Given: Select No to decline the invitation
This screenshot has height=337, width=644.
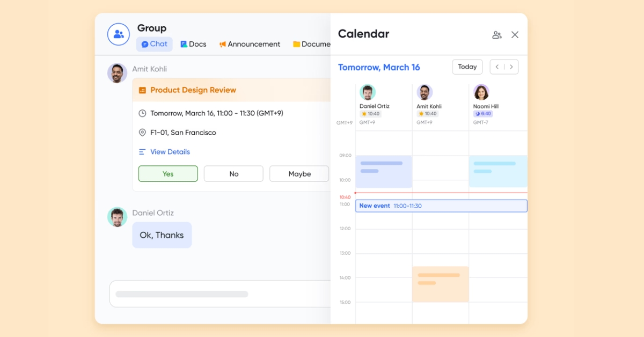Looking at the screenshot, I should click(x=233, y=174).
